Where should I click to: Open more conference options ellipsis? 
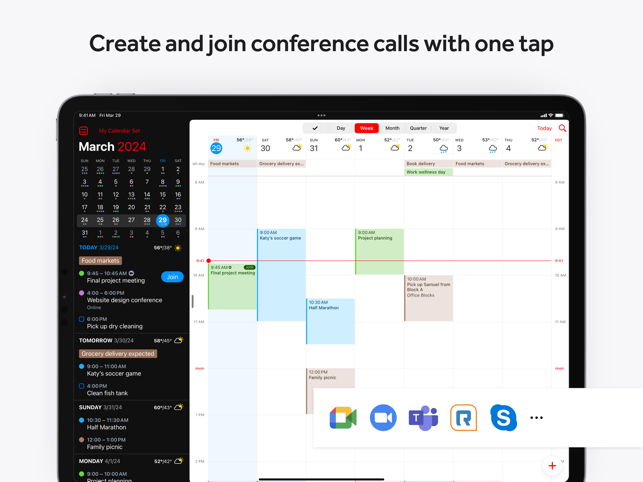(x=536, y=418)
